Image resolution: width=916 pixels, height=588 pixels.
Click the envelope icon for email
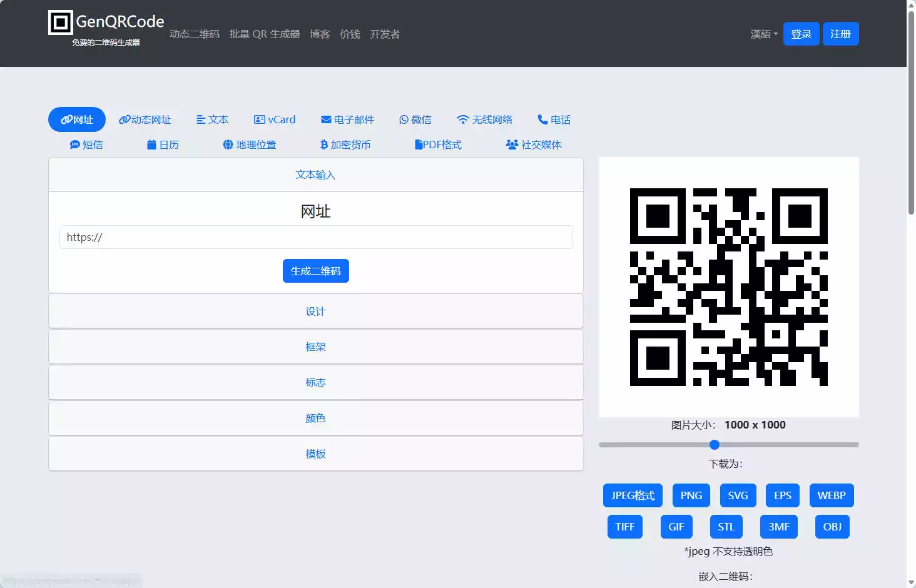tap(326, 119)
